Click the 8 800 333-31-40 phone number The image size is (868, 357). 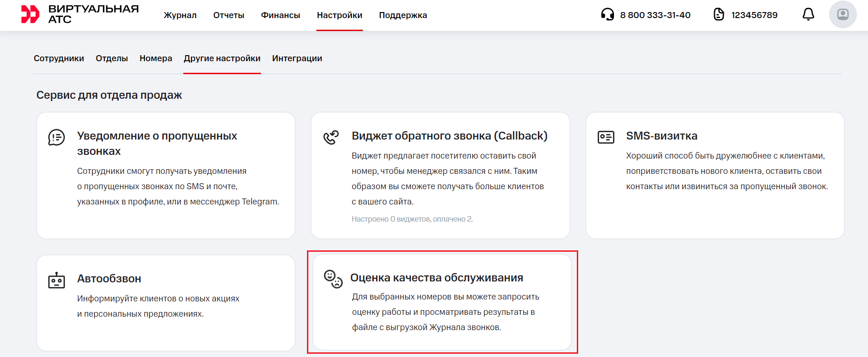[x=655, y=15]
